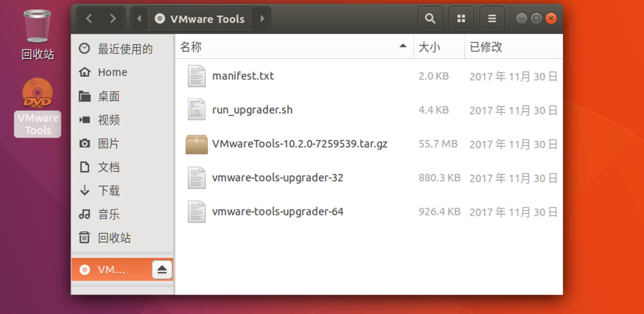Image resolution: width=644 pixels, height=314 pixels.
Task: Click the VMware Tools path bar button
Action: [200, 18]
